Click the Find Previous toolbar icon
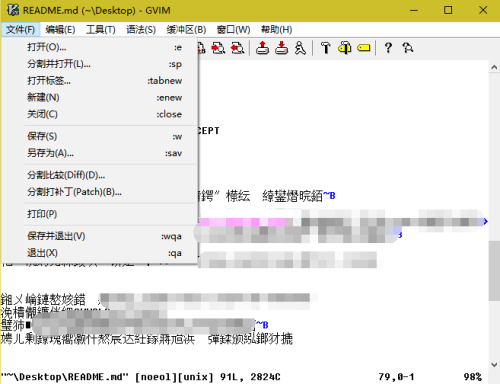The width and height of the screenshot is (500, 384). coord(238,48)
